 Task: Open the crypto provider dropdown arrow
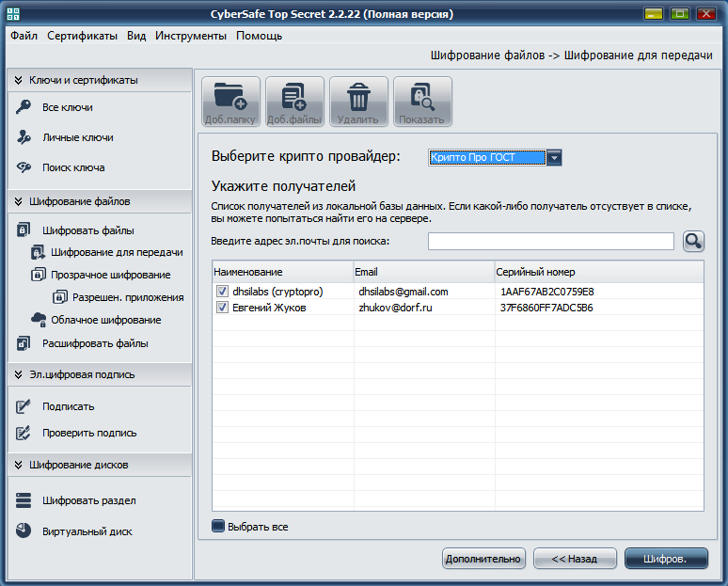coord(554,158)
